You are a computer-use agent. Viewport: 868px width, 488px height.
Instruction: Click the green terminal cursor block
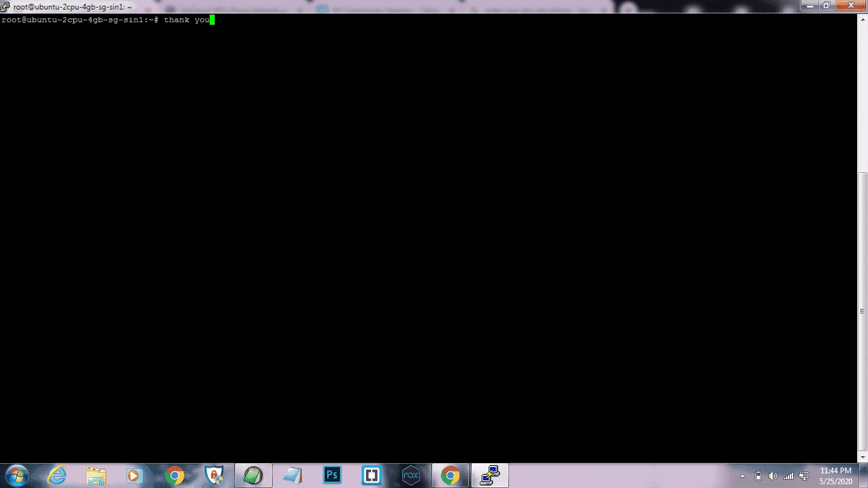click(213, 20)
